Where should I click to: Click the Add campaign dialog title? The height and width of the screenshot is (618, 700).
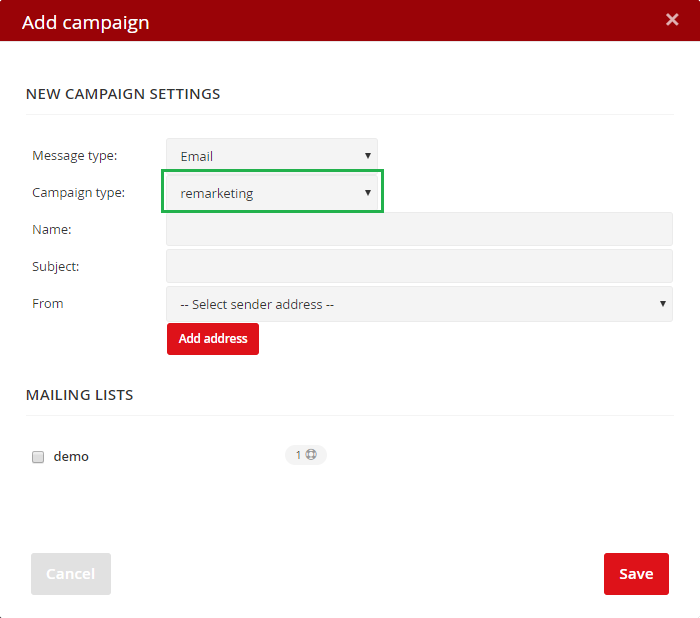tap(86, 21)
